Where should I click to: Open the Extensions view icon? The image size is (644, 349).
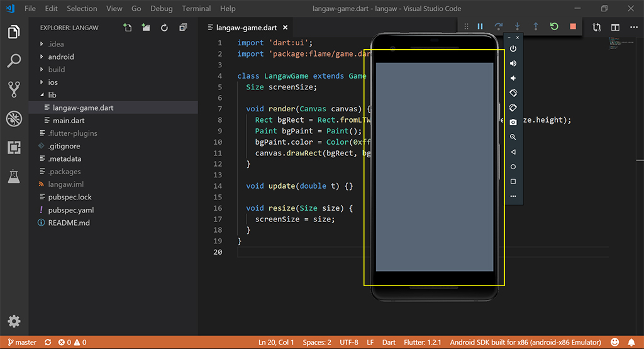pyautogui.click(x=14, y=148)
